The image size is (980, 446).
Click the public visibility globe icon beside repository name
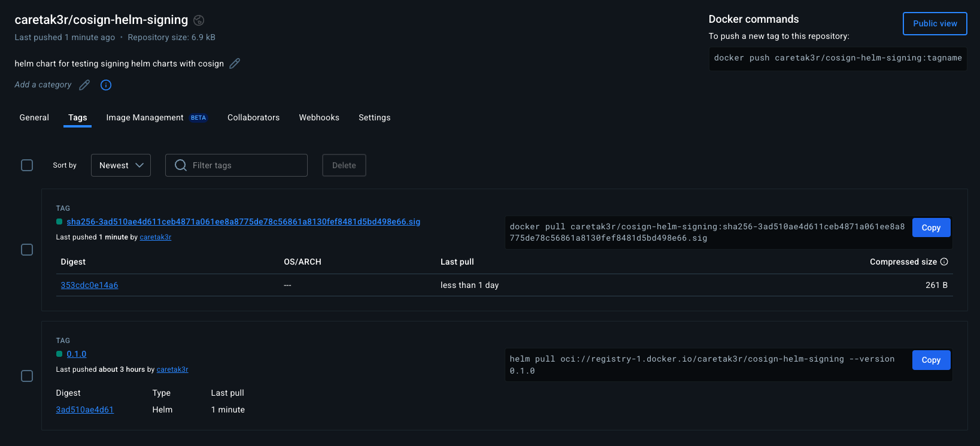(199, 20)
